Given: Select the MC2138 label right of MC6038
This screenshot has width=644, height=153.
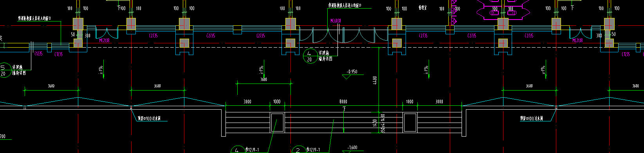Looking at the screenshot, I should [577, 40].
